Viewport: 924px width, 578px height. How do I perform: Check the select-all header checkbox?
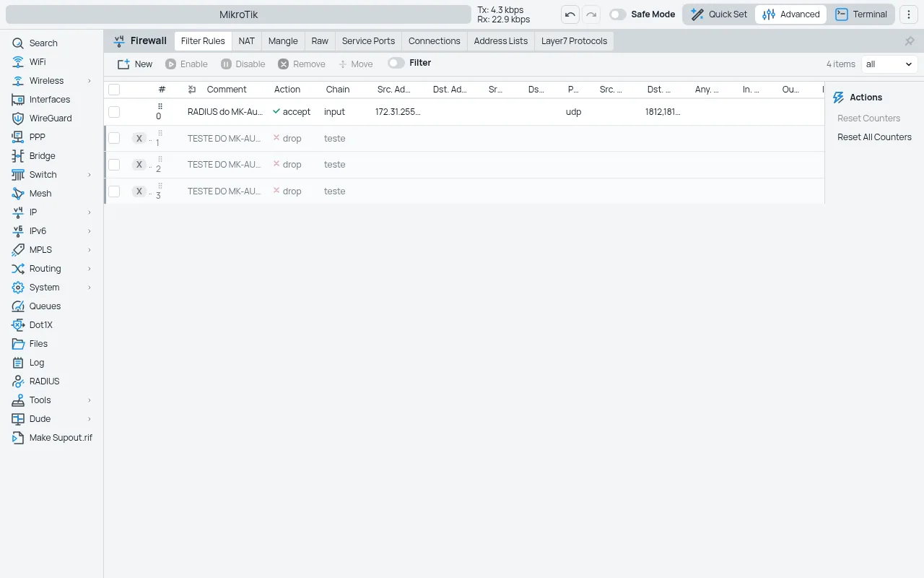click(114, 90)
